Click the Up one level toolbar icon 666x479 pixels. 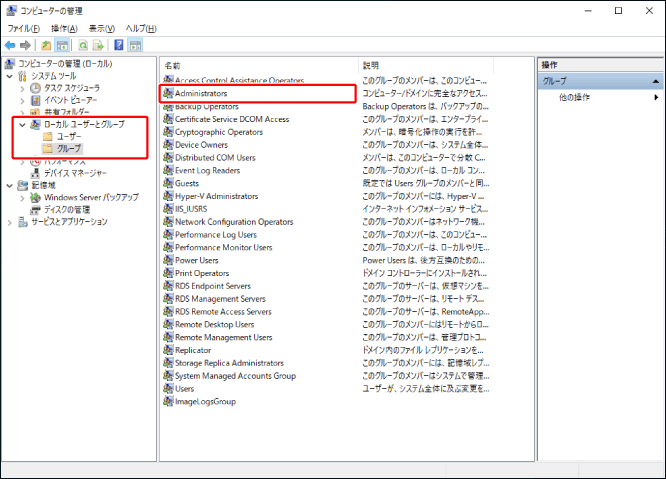(x=46, y=45)
